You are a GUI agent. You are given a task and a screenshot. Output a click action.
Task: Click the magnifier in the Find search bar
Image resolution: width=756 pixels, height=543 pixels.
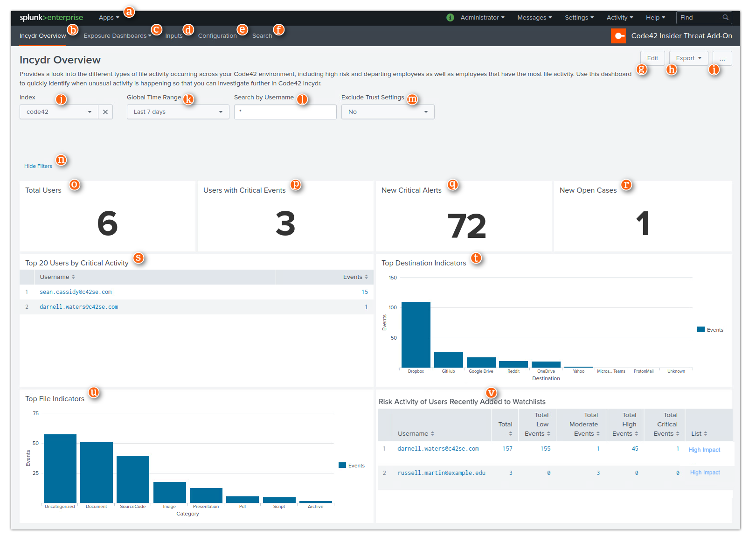click(726, 17)
